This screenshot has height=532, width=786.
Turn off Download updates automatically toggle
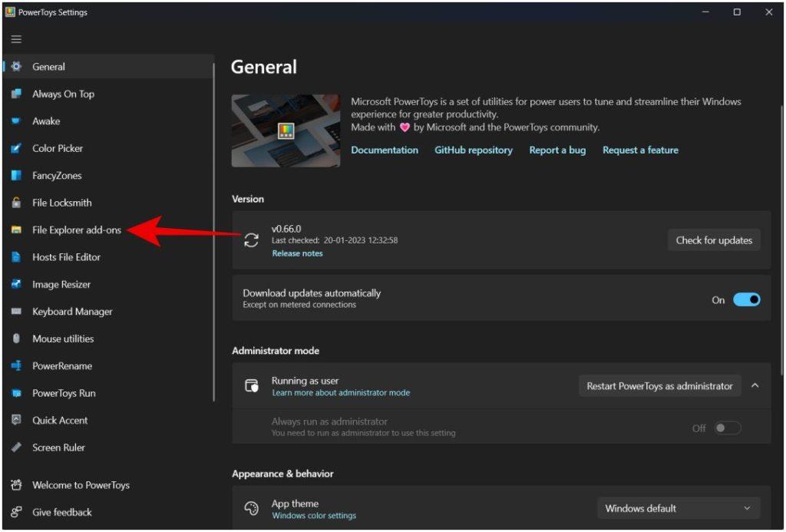[746, 300]
